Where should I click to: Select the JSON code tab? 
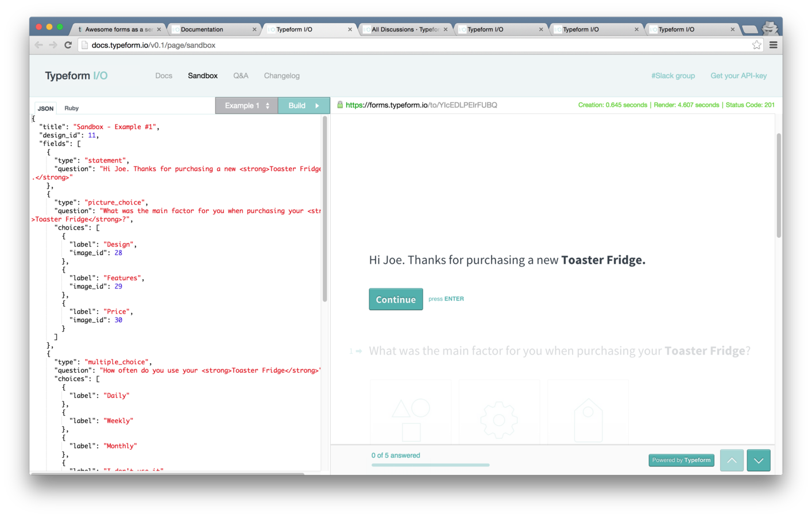tap(45, 108)
